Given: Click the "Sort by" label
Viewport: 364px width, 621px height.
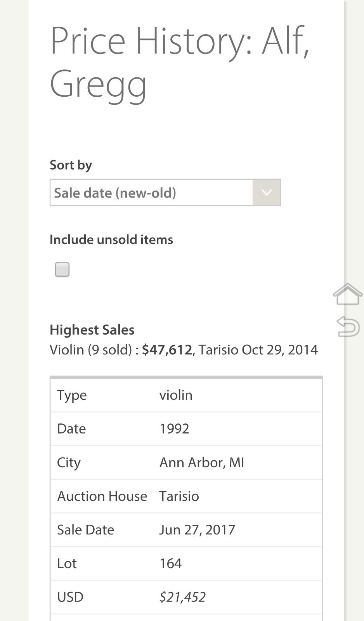Looking at the screenshot, I should 71,165.
